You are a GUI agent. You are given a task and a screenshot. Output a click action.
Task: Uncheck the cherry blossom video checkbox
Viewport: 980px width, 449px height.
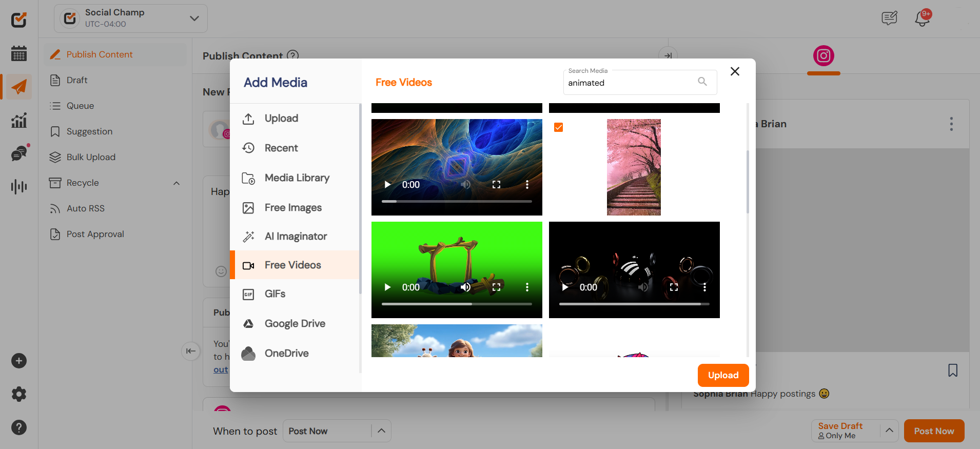(x=559, y=127)
